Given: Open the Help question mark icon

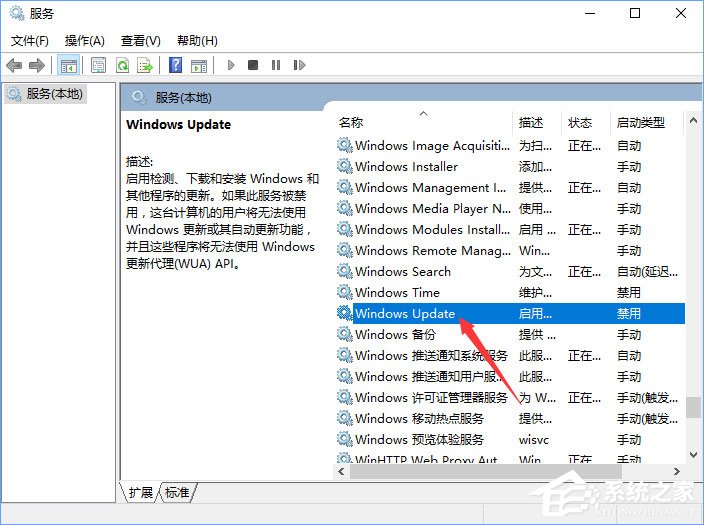Looking at the screenshot, I should pyautogui.click(x=176, y=66).
